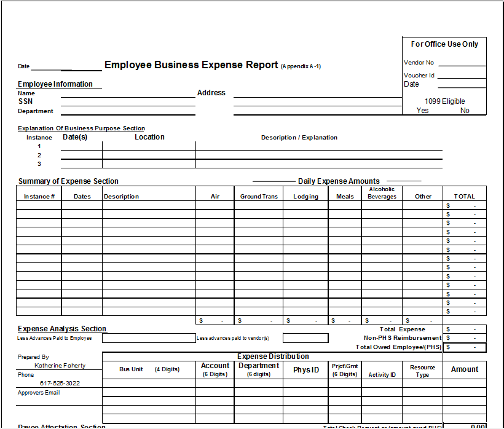Click the first Address line
Image resolution: width=504 pixels, height=429 pixels.
(x=317, y=93)
